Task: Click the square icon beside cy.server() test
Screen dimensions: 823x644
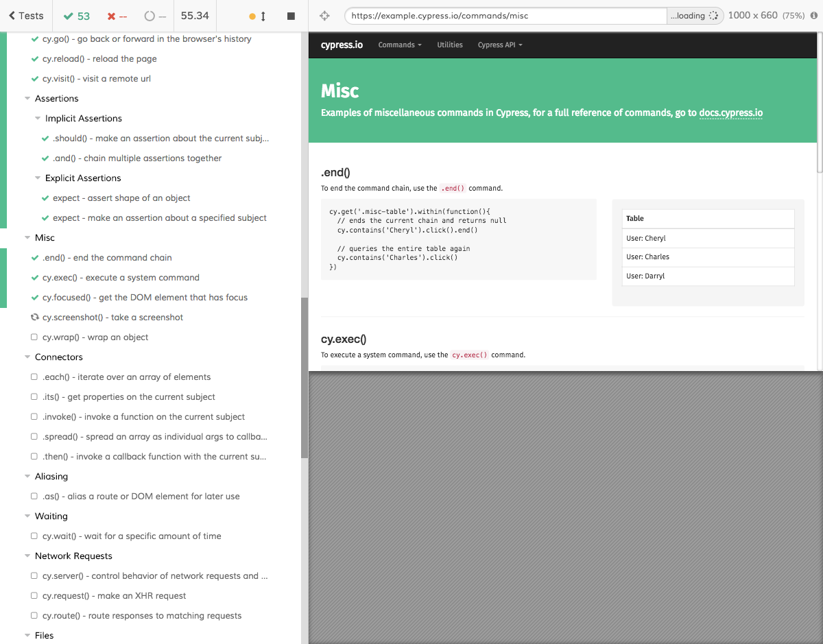Action: pos(34,576)
